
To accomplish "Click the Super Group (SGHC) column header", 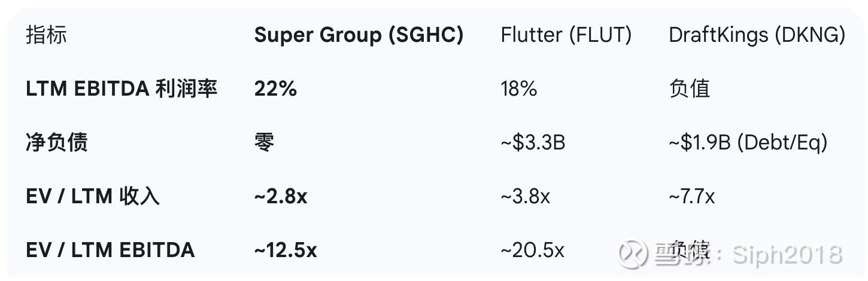I will [x=359, y=35].
